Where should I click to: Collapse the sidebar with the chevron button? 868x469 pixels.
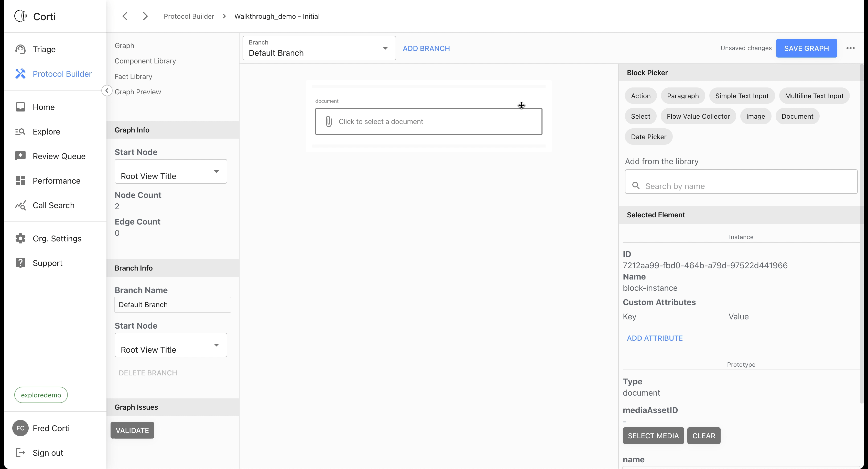pyautogui.click(x=107, y=91)
